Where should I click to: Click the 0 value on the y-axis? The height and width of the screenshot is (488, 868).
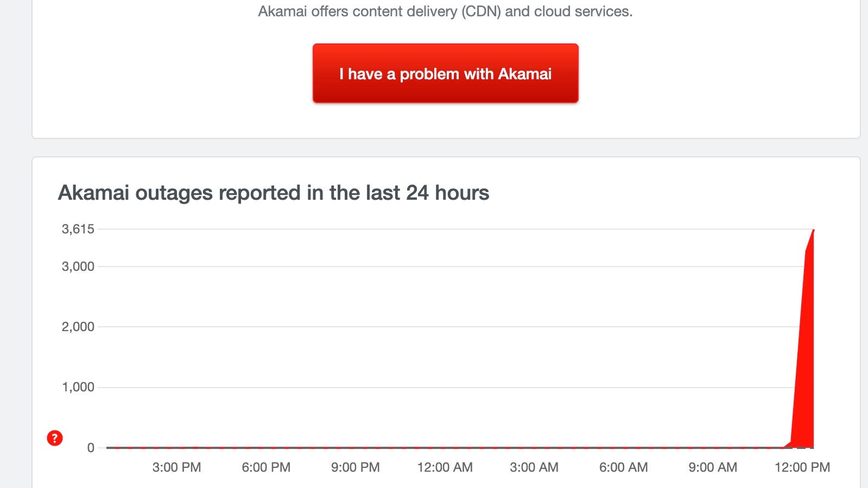click(91, 448)
